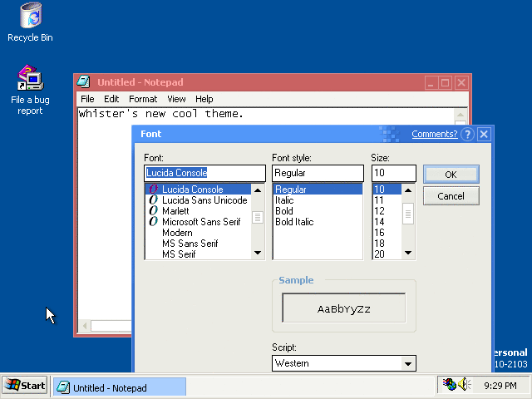
Task: Click Notepad horizontal scroll left arrow
Action: 85,326
